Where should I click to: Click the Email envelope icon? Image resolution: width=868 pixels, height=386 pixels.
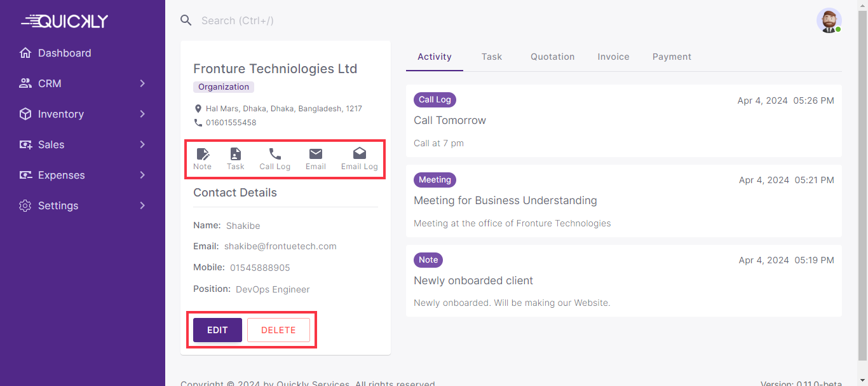point(315,154)
